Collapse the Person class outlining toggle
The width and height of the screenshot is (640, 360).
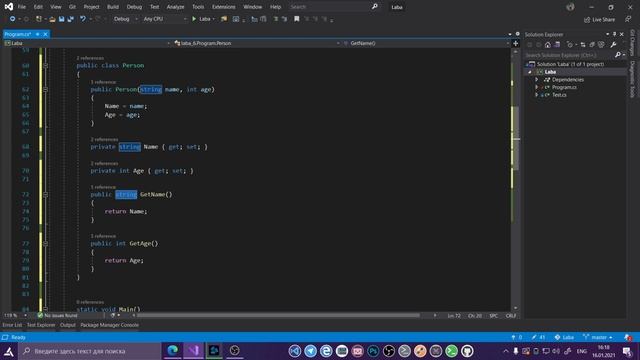tap(45, 66)
